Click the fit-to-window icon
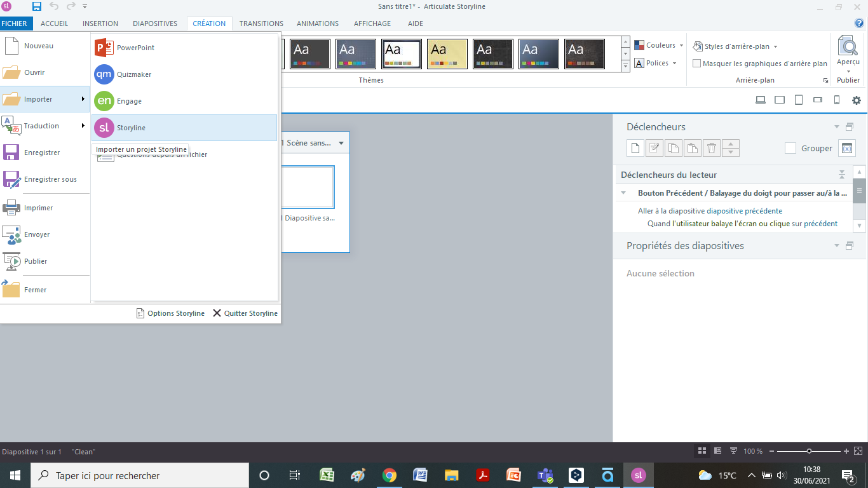Image resolution: width=868 pixels, height=488 pixels. tap(858, 451)
